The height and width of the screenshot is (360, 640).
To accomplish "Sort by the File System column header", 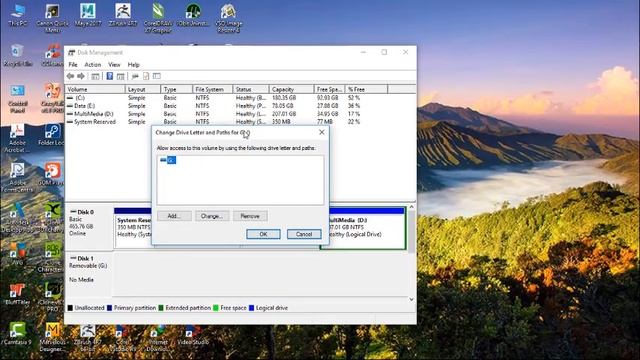I will (213, 89).
